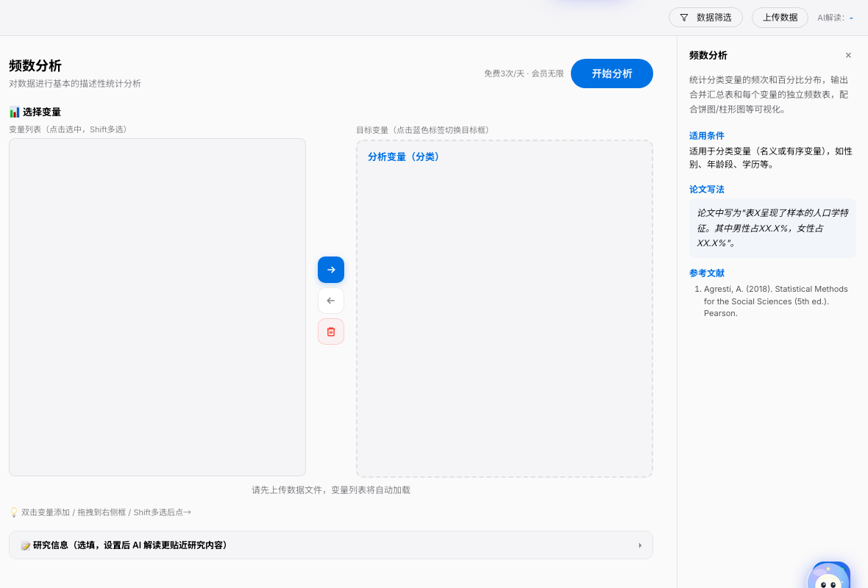The image size is (868, 588).
Task: Open the 通用条件 link in sidebar
Action: pyautogui.click(x=706, y=135)
